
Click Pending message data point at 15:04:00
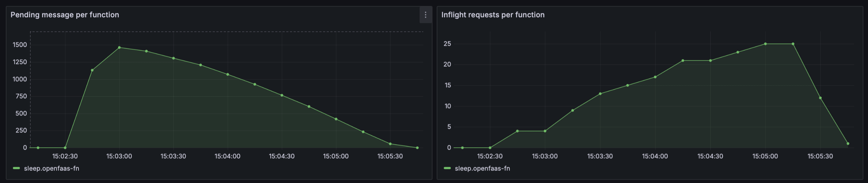(228, 74)
